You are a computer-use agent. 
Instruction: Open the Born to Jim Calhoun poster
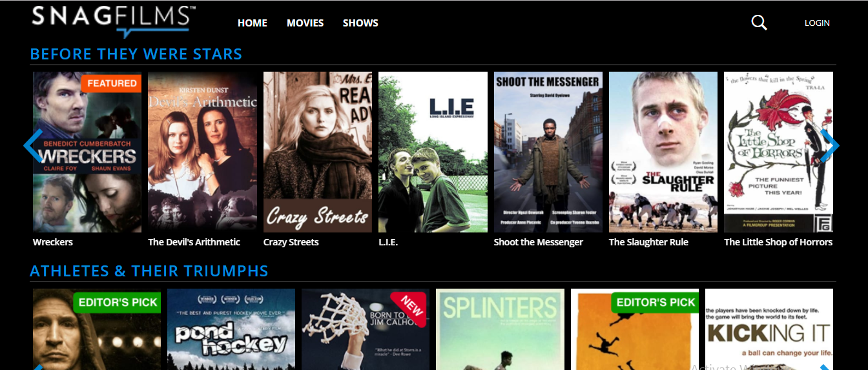pyautogui.click(x=366, y=329)
